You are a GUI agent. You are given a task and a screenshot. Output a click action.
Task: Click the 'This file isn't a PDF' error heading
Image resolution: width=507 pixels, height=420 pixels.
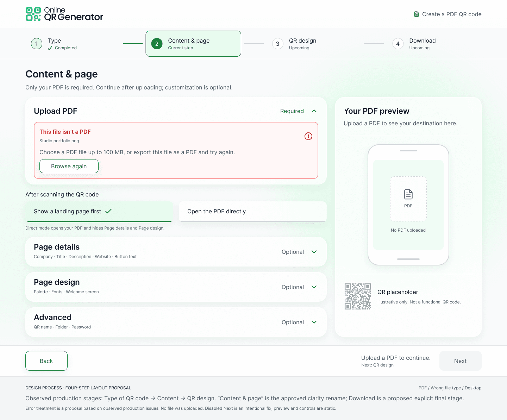point(65,132)
